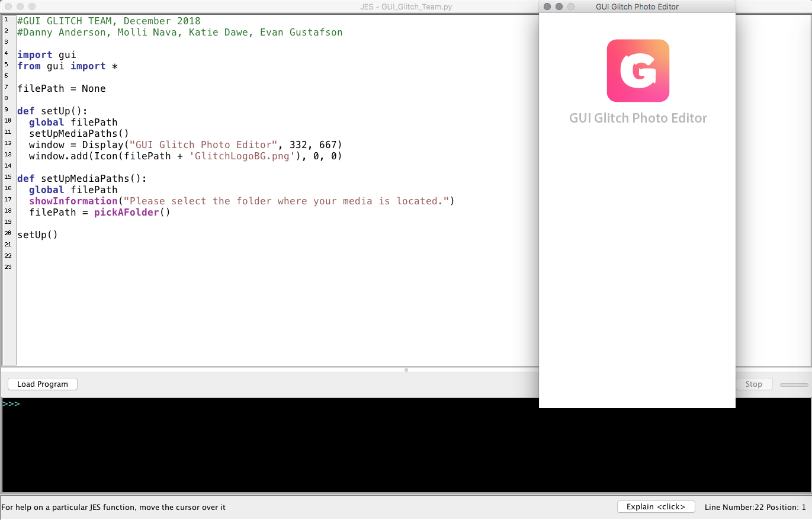Click the "showInformation" call in the code
812x520 pixels.
(73, 201)
